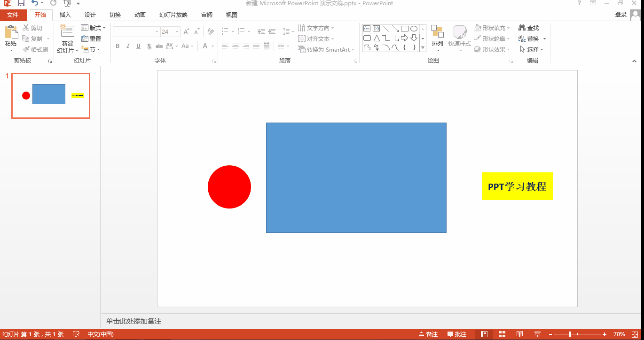Open the 排列 arrange dropdown
Screen dimensions: 644x340
437,38
